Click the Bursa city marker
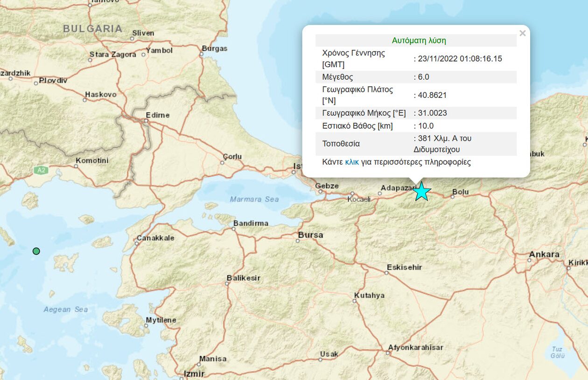The image size is (588, 380). [x=298, y=241]
